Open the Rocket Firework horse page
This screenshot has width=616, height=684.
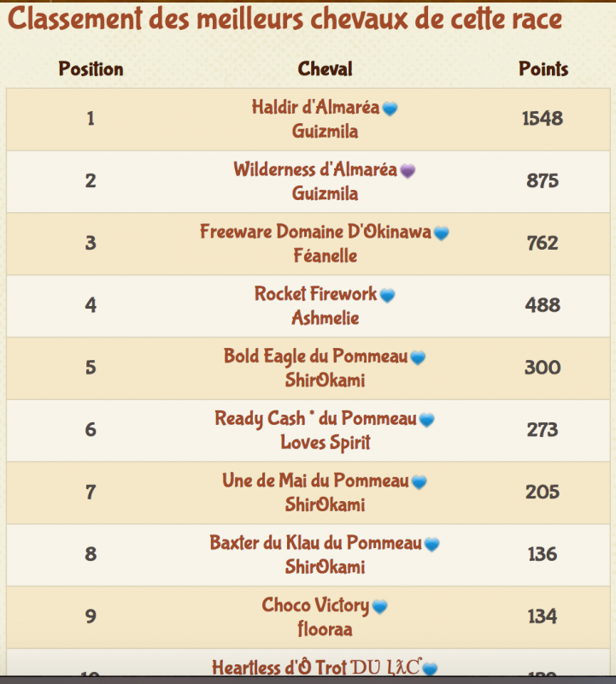click(x=315, y=294)
